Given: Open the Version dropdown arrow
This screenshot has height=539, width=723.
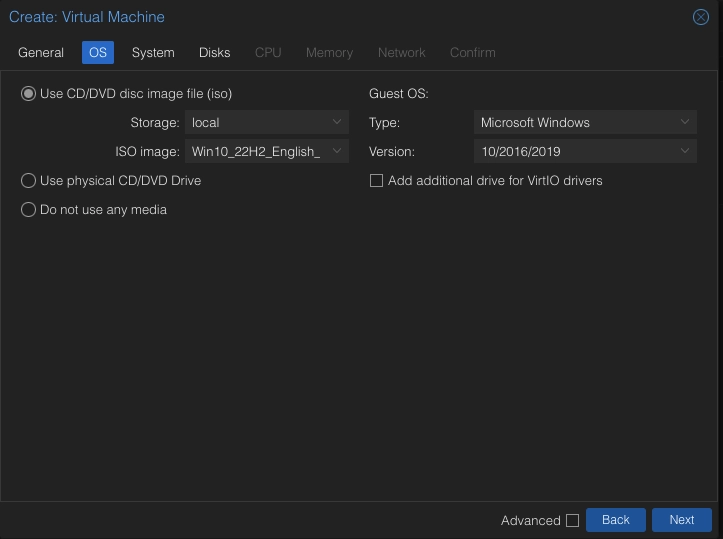Looking at the screenshot, I should pyautogui.click(x=685, y=151).
